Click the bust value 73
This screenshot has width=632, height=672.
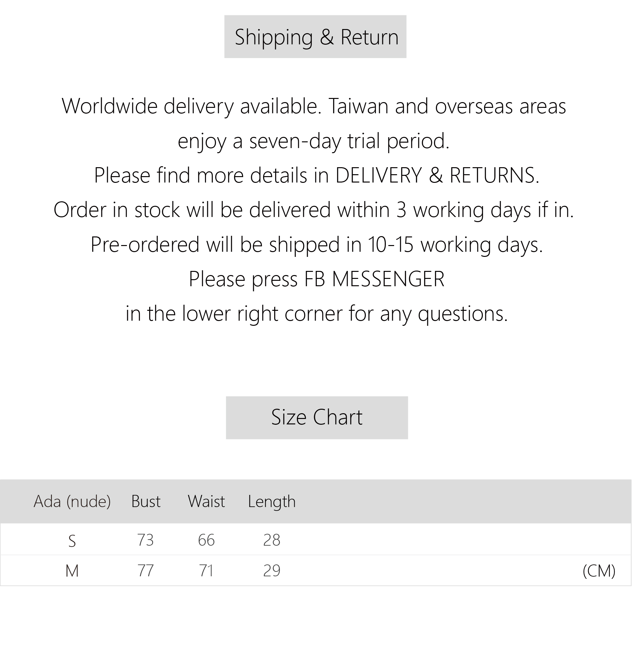[145, 540]
